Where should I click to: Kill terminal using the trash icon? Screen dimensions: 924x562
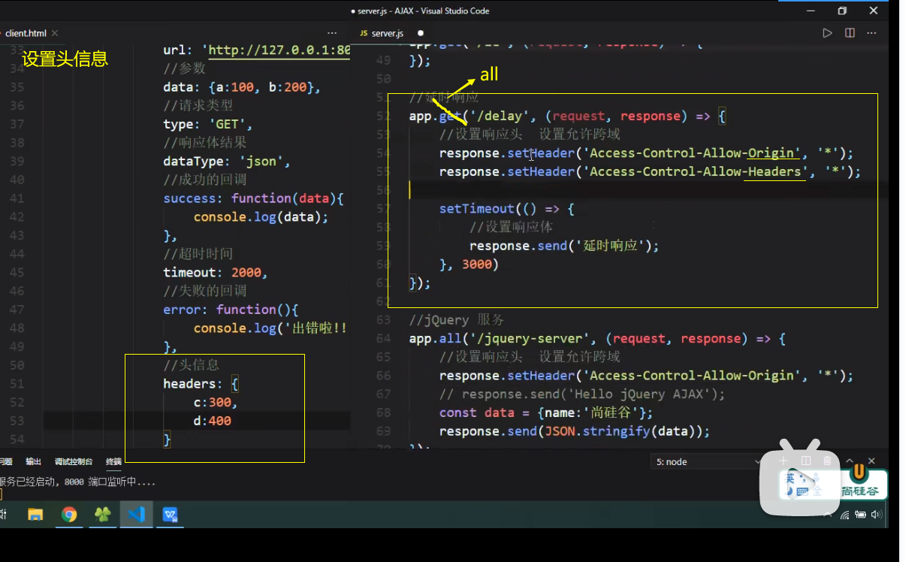[827, 461]
